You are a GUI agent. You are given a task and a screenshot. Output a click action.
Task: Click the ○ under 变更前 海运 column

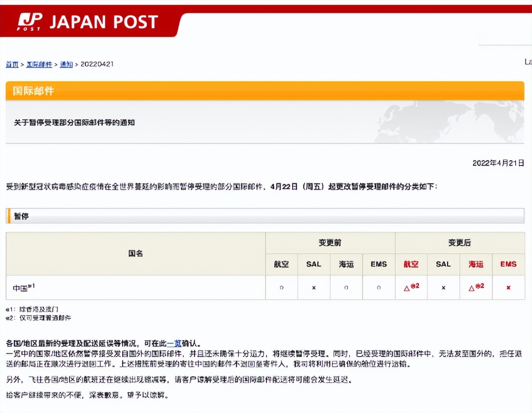click(346, 288)
